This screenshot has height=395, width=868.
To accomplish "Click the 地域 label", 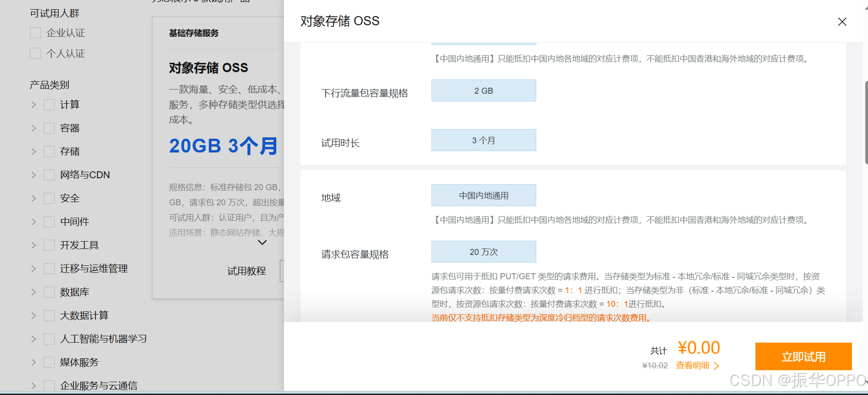I will [x=331, y=198].
